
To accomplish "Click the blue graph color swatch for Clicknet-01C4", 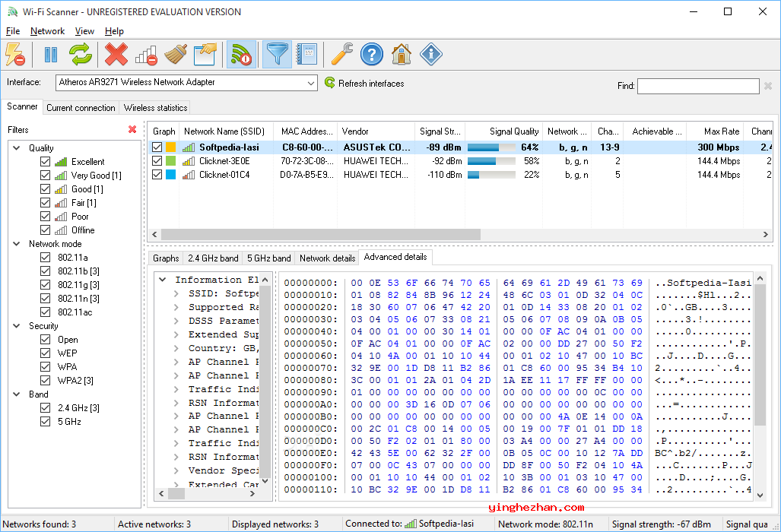I will tap(171, 175).
